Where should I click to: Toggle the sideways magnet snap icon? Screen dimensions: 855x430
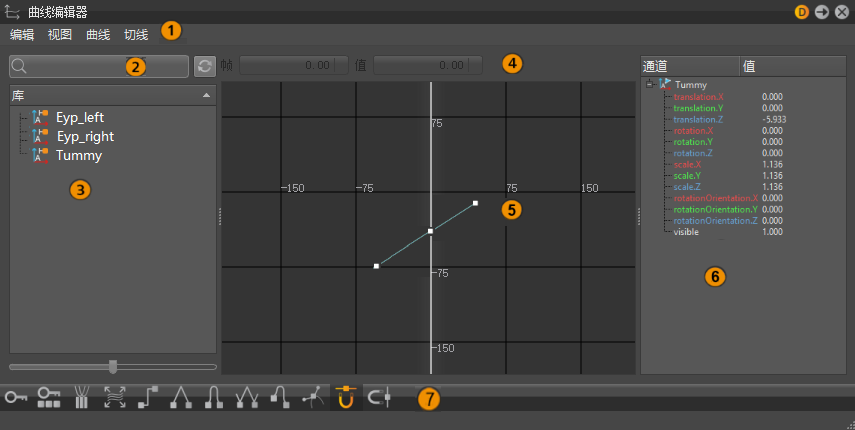point(379,397)
